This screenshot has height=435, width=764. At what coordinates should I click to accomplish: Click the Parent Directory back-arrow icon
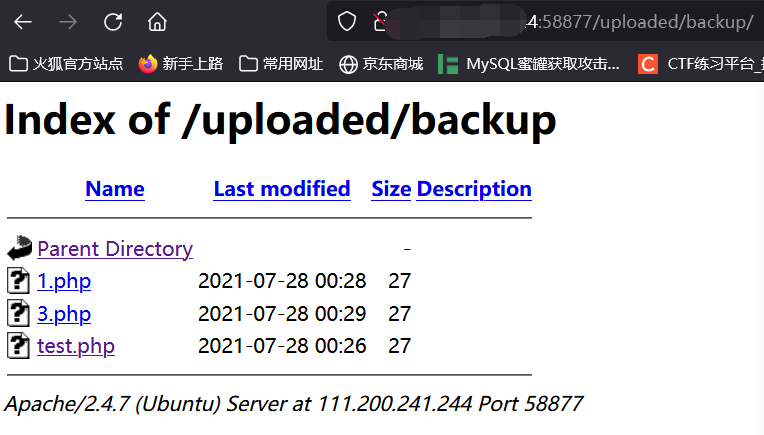(x=19, y=247)
